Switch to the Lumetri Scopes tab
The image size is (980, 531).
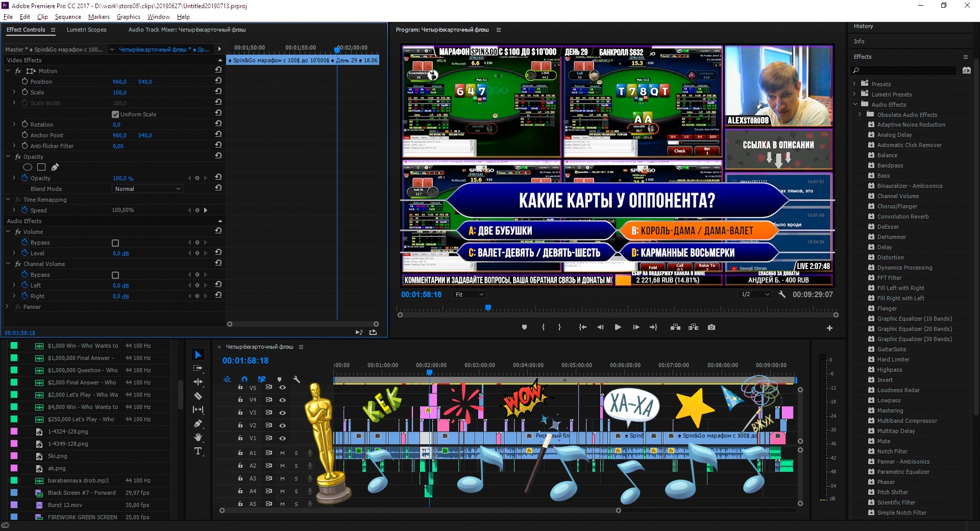[86, 30]
